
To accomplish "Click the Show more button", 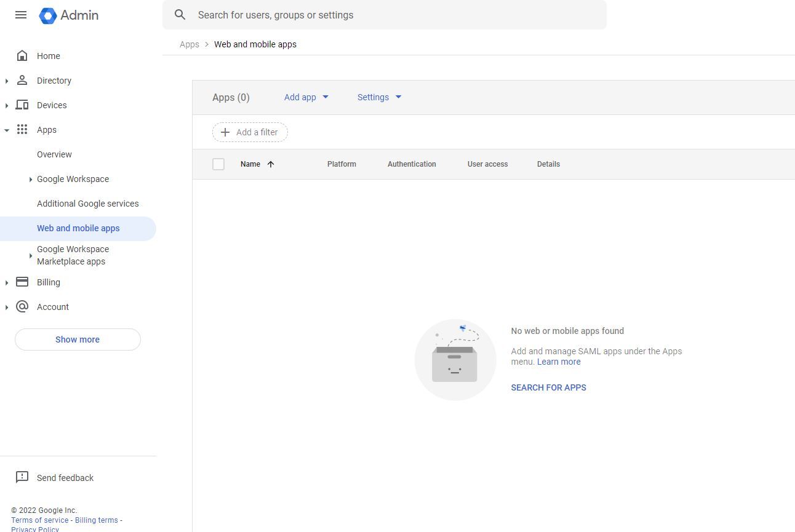I will (x=78, y=339).
